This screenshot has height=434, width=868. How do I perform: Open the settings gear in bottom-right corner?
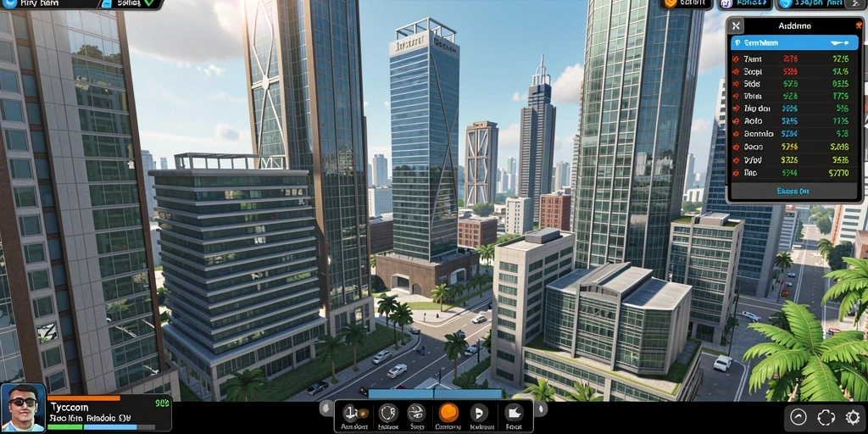pos(853,417)
